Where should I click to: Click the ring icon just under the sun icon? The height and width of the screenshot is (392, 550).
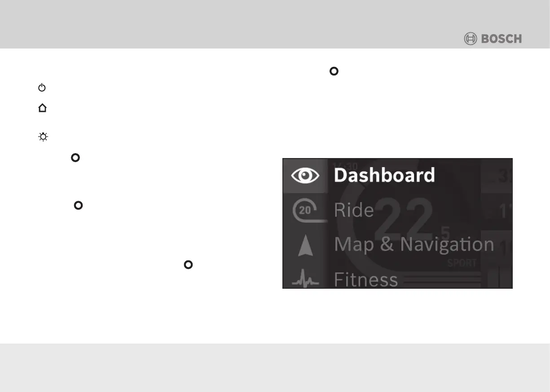(x=75, y=158)
